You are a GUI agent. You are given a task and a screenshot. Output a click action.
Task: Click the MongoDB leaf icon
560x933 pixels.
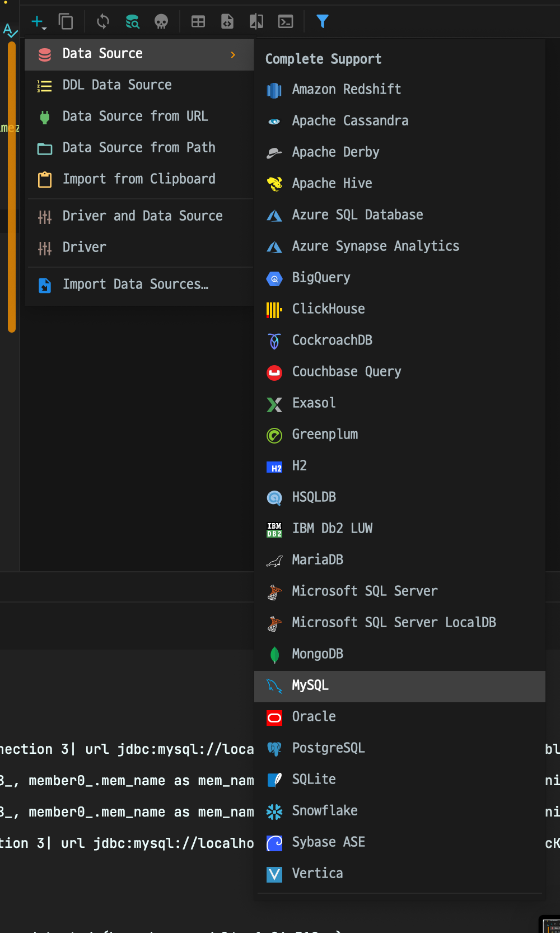tap(274, 655)
